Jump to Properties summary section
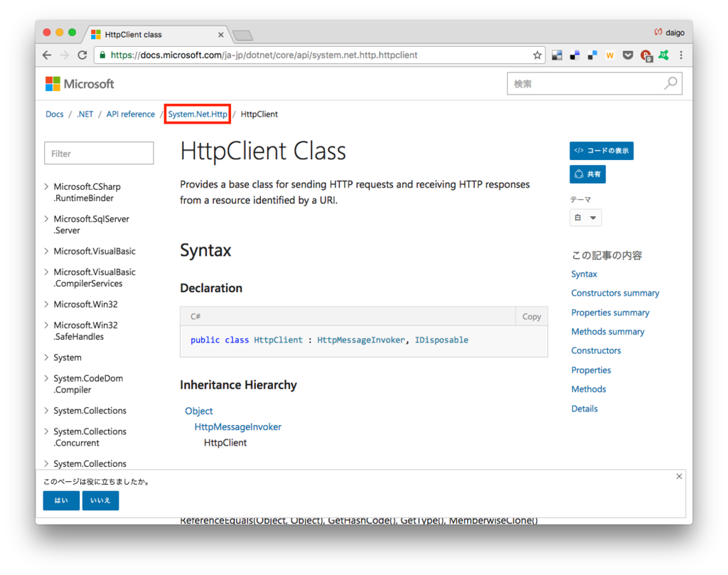728x575 pixels. click(610, 313)
